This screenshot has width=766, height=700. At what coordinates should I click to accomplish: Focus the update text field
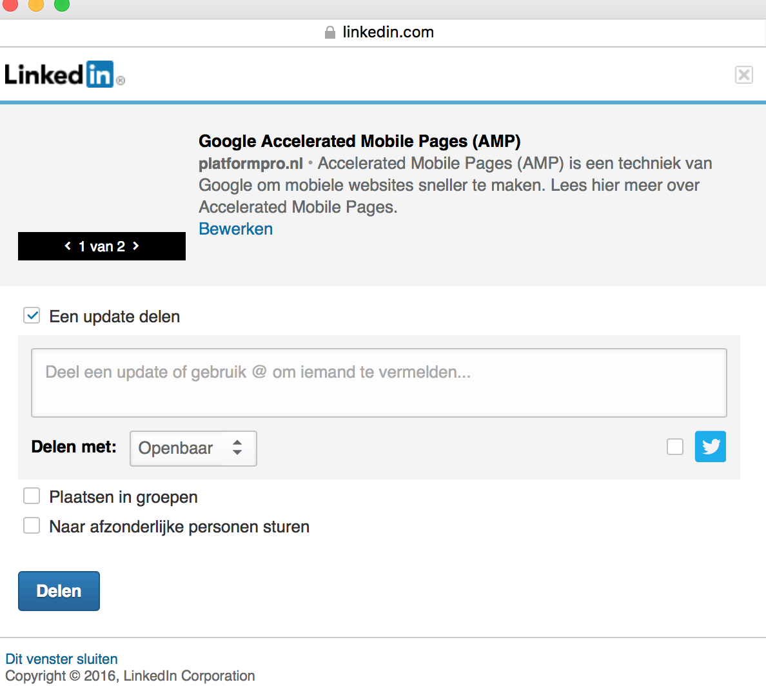point(378,382)
